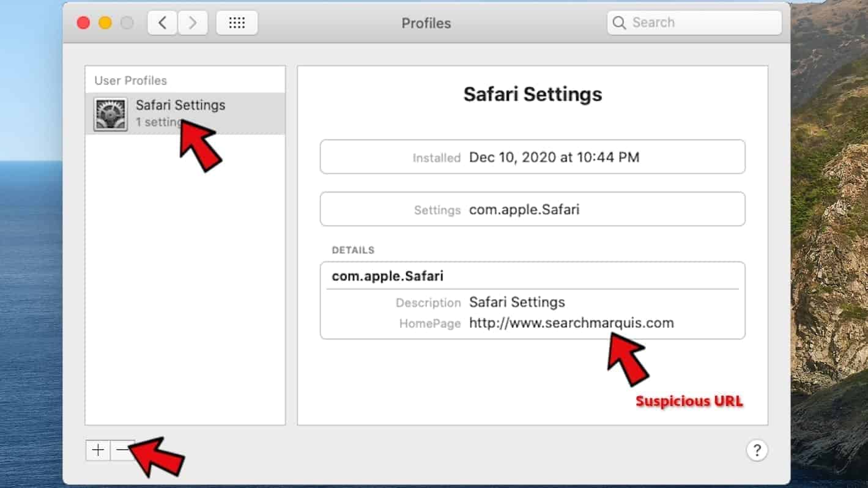
Task: Click the Search field in the toolbar
Action: (x=694, y=23)
